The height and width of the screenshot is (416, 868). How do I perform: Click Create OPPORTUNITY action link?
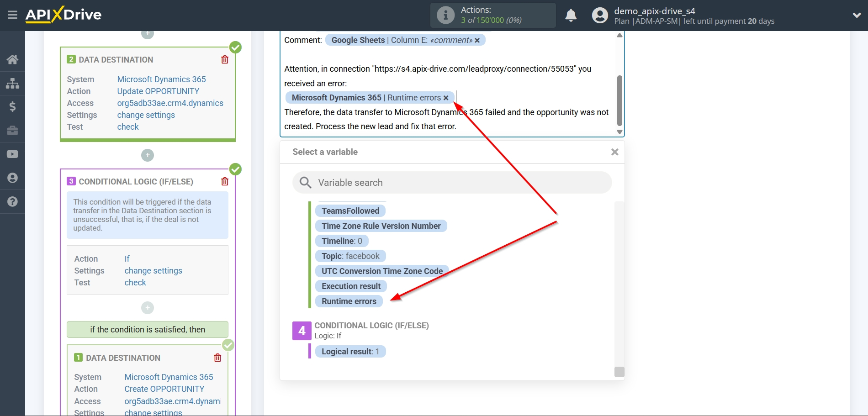point(164,389)
